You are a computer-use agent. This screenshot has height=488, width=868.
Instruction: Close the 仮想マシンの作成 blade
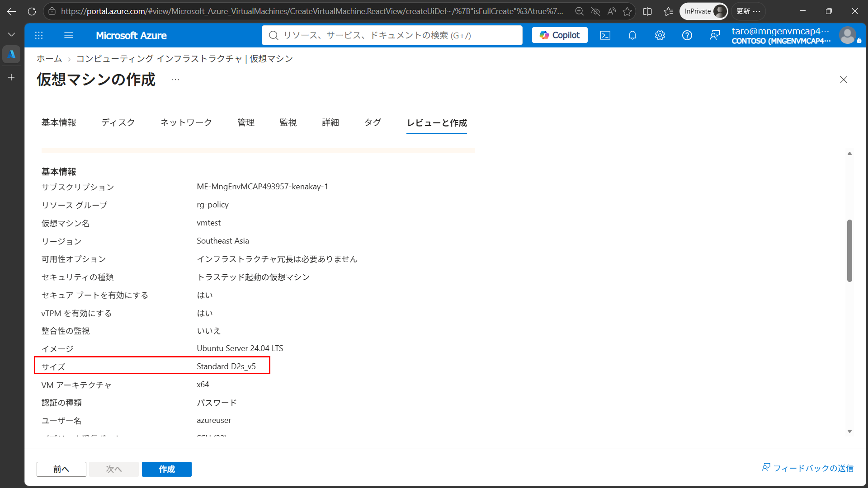[x=844, y=80]
